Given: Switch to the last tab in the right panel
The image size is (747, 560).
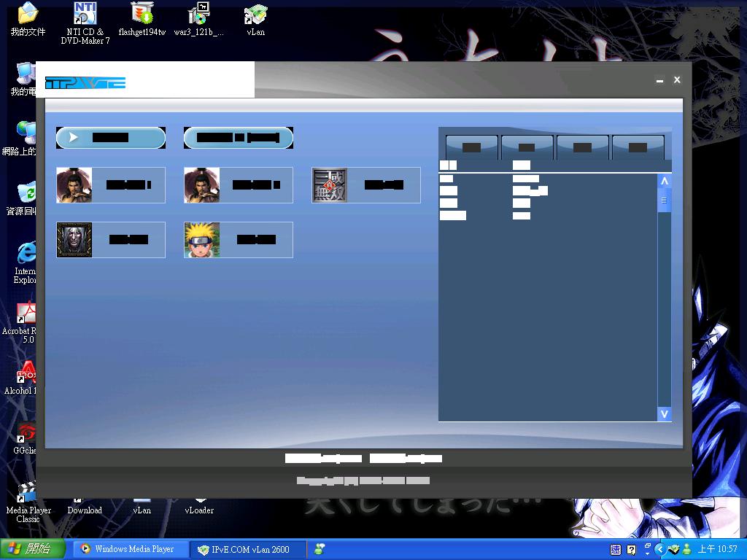Looking at the screenshot, I should tap(638, 146).
